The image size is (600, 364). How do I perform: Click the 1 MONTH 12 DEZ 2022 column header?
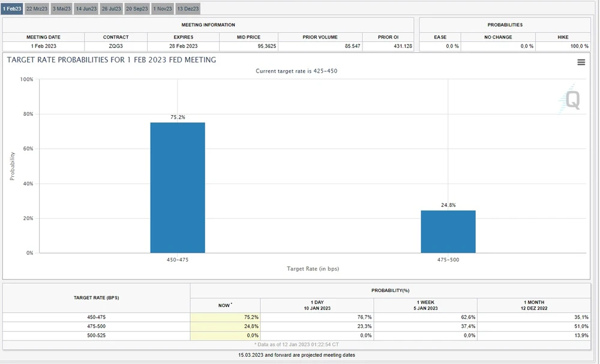[x=533, y=305]
